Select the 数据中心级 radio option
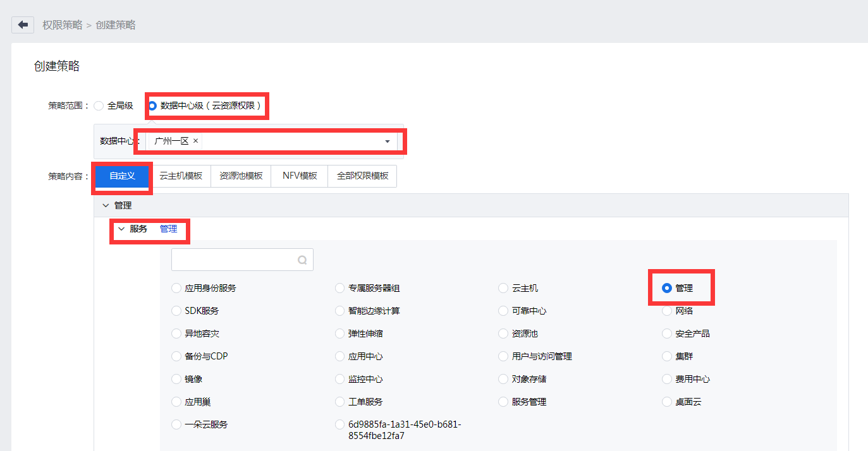This screenshot has height=451, width=868. click(x=152, y=105)
